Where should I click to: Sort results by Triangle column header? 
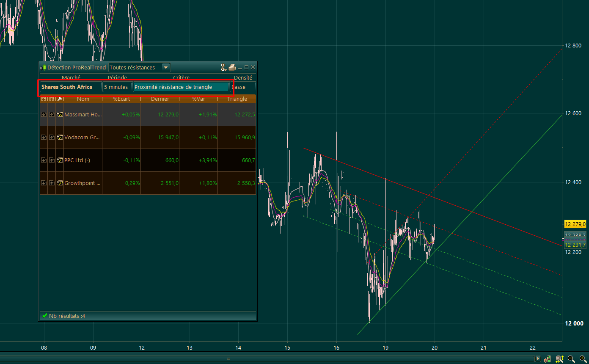[x=237, y=99]
